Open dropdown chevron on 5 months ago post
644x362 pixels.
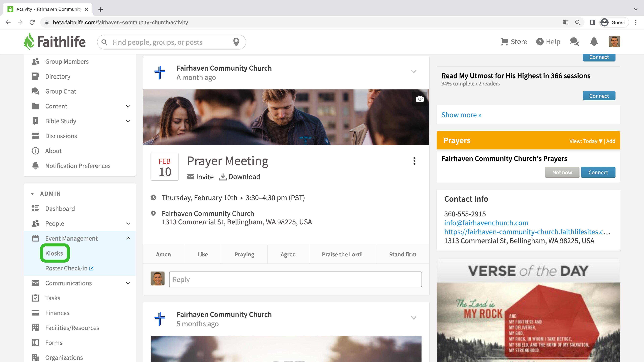pos(414,318)
